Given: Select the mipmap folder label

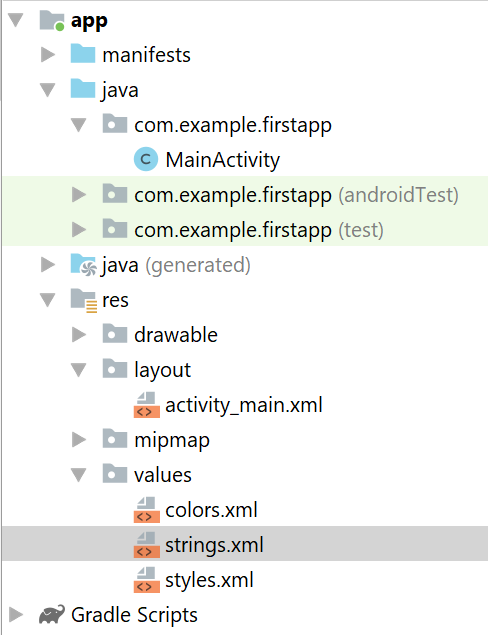Looking at the screenshot, I should click(x=172, y=440).
